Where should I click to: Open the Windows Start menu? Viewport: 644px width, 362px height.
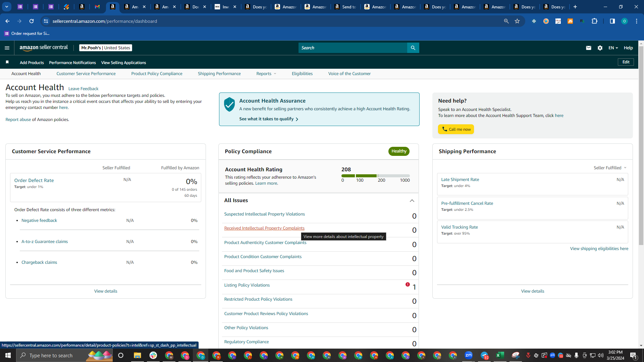[x=8, y=355]
